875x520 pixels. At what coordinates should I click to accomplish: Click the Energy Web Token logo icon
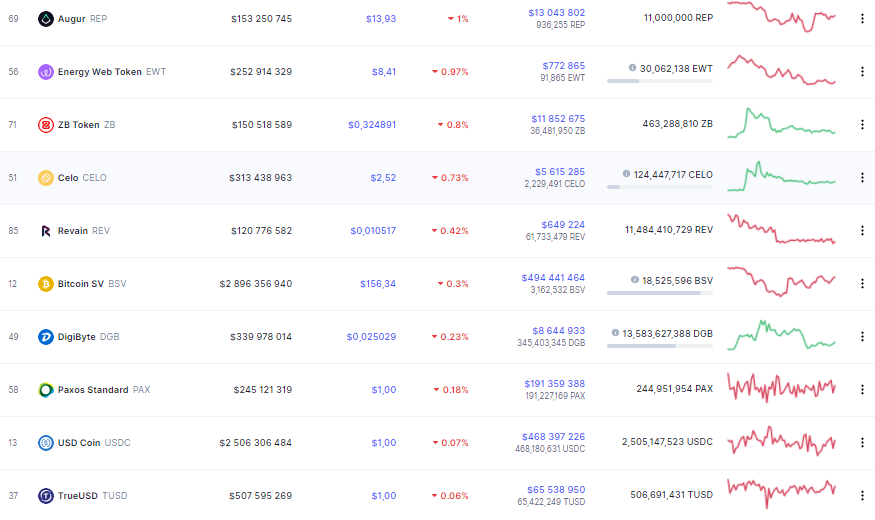point(46,72)
